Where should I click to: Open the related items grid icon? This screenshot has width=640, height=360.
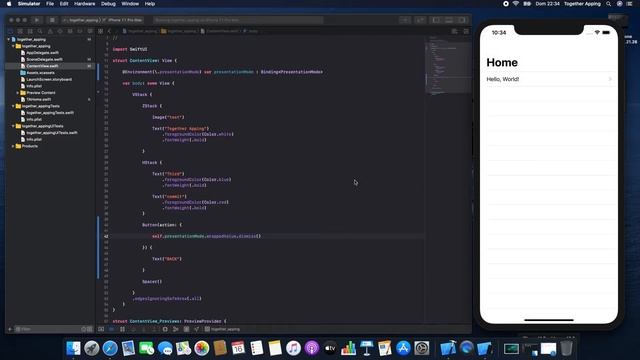(x=100, y=31)
